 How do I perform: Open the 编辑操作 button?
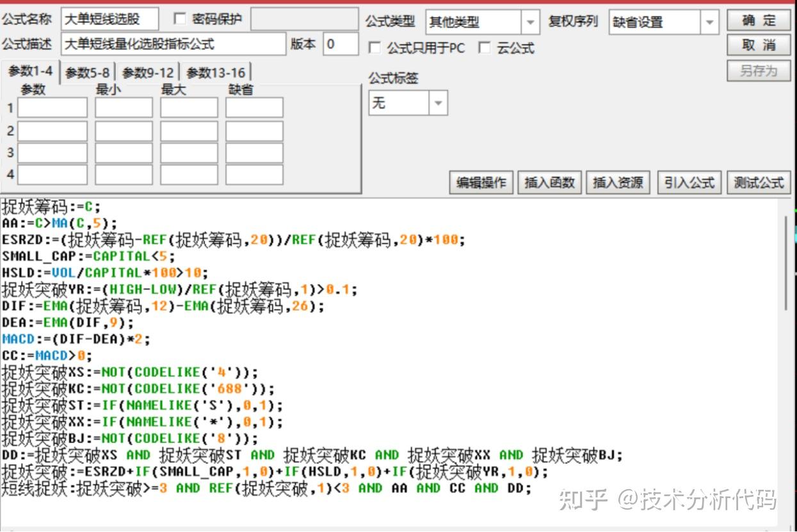click(481, 182)
